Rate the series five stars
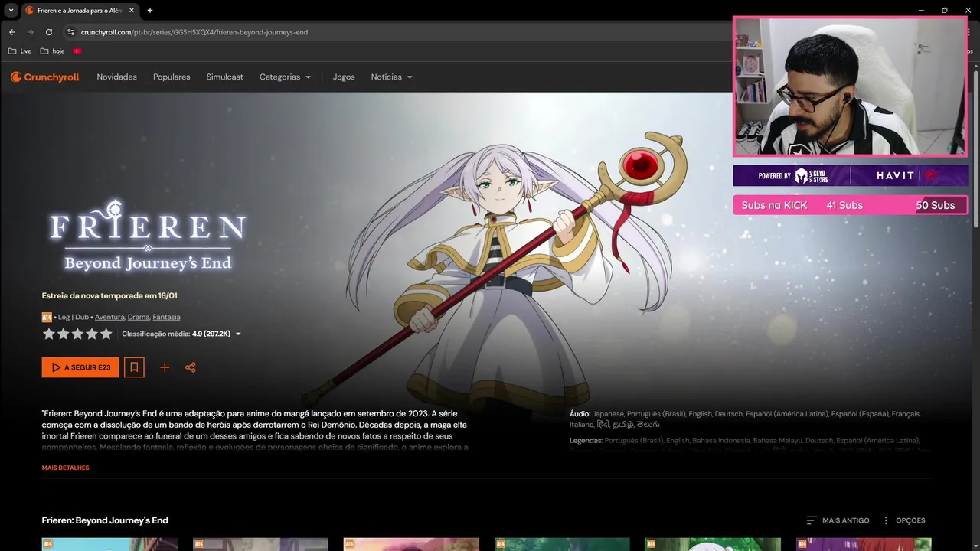The image size is (980, 551). [x=106, y=334]
